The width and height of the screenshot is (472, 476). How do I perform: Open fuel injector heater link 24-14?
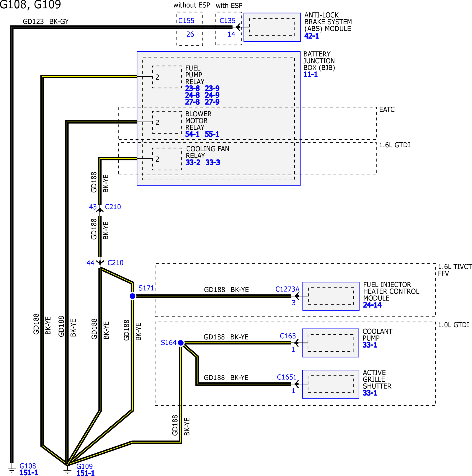(x=372, y=305)
